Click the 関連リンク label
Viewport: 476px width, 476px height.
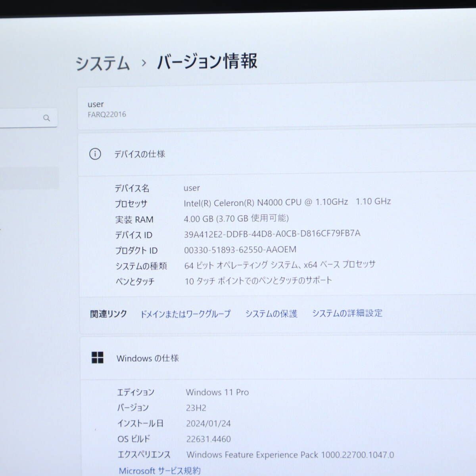tap(108, 314)
